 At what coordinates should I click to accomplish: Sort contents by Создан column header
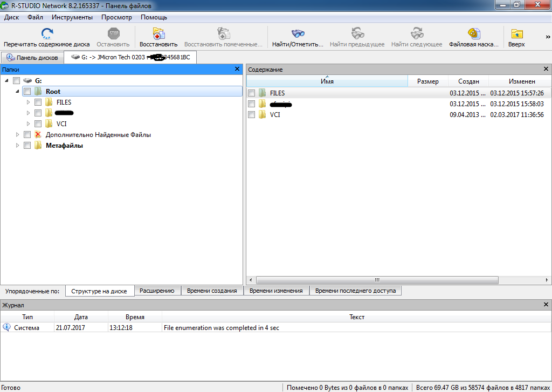(x=468, y=81)
